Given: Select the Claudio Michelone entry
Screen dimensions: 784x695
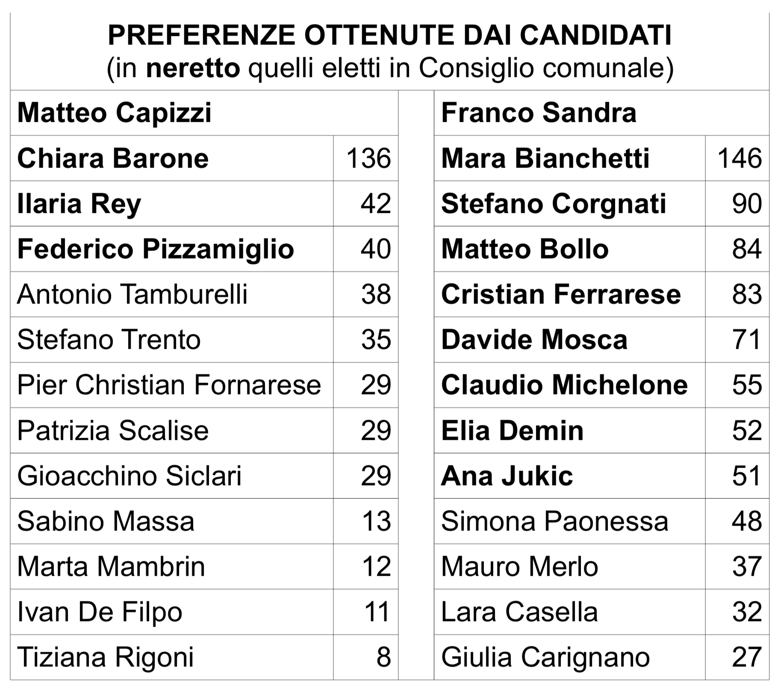Looking at the screenshot, I should pyautogui.click(x=564, y=385).
